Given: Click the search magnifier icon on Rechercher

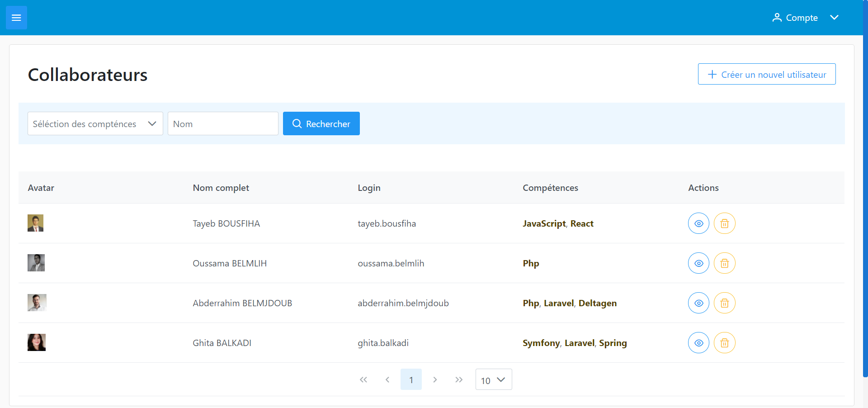Looking at the screenshot, I should coord(297,123).
